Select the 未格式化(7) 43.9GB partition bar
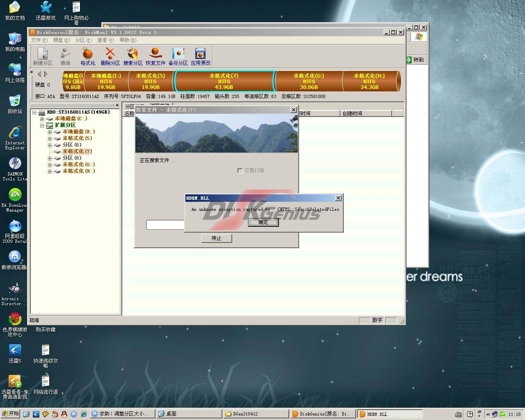Screen dimensions: 525x420 point(224,81)
